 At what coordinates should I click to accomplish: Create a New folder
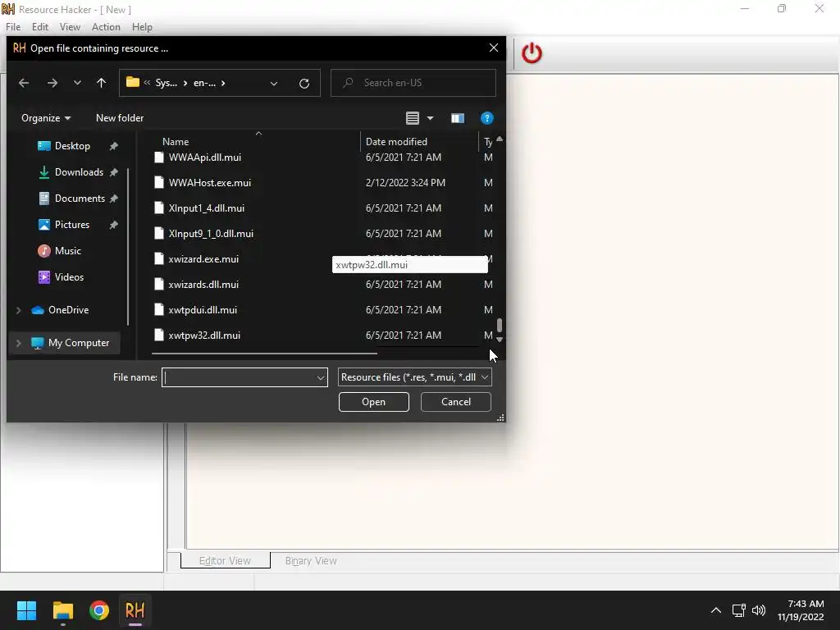tap(120, 118)
